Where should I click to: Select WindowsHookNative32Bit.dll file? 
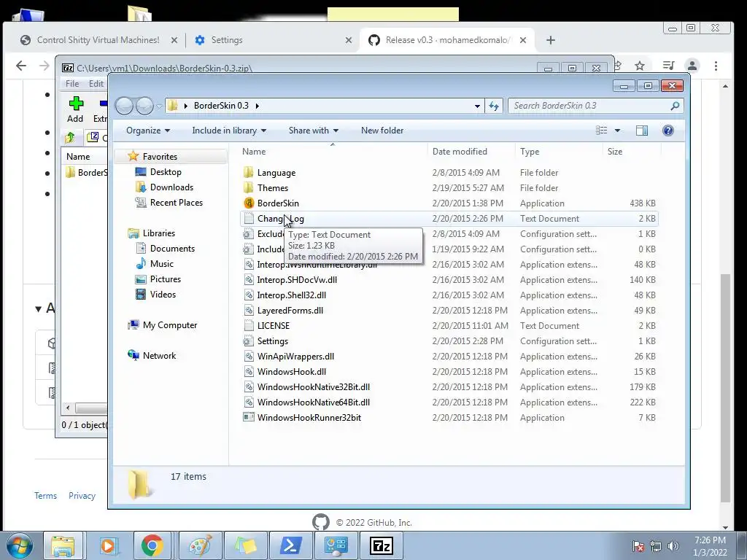point(314,387)
